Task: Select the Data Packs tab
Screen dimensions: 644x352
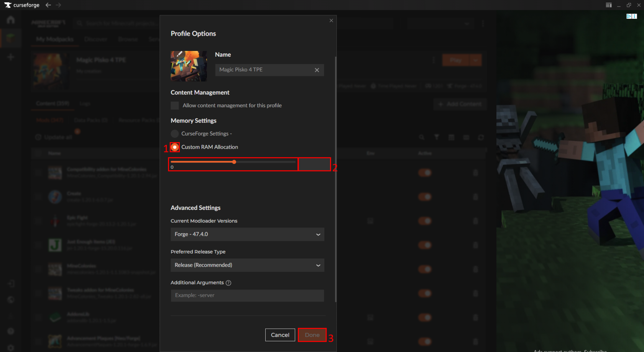Action: point(90,120)
